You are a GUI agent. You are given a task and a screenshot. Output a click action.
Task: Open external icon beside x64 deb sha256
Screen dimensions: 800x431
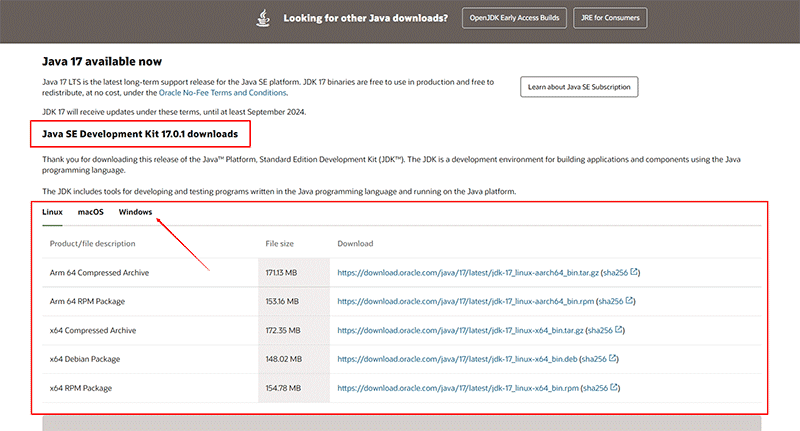[x=613, y=358]
